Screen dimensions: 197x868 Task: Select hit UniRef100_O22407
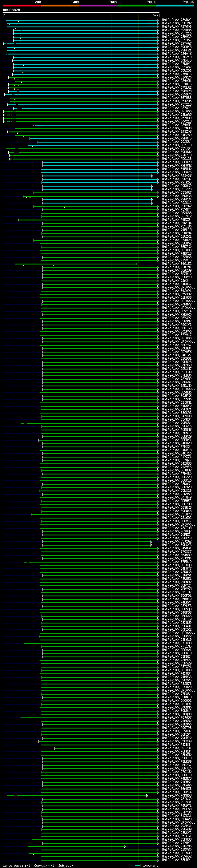click(176, 67)
